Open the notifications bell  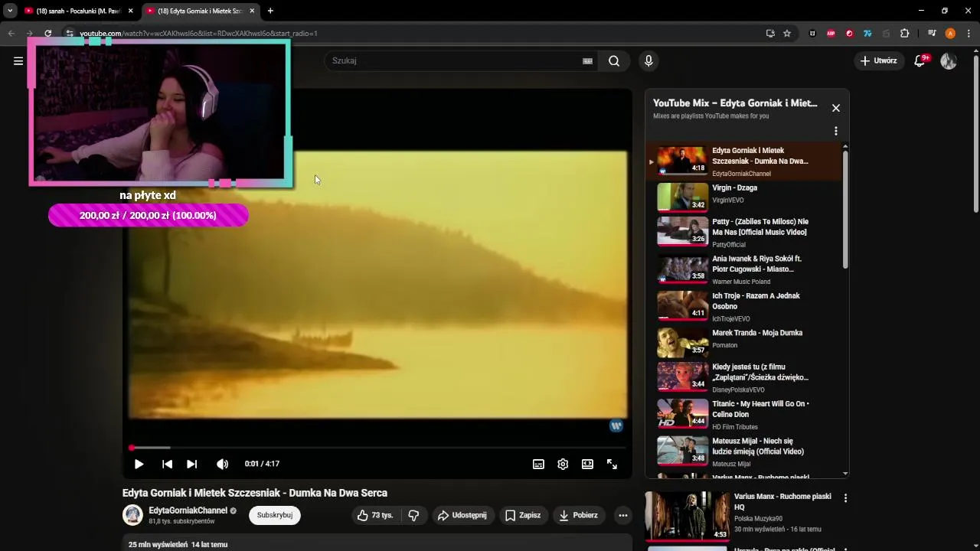920,61
